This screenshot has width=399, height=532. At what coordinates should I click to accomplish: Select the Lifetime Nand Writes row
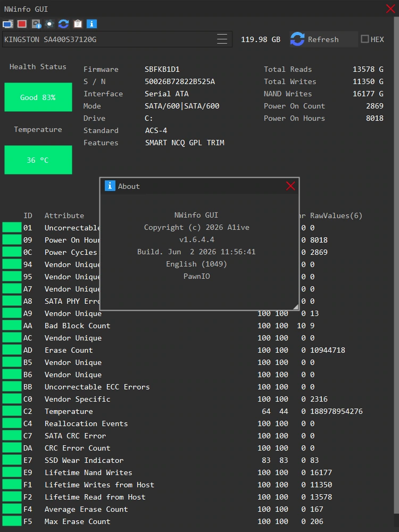(x=197, y=472)
